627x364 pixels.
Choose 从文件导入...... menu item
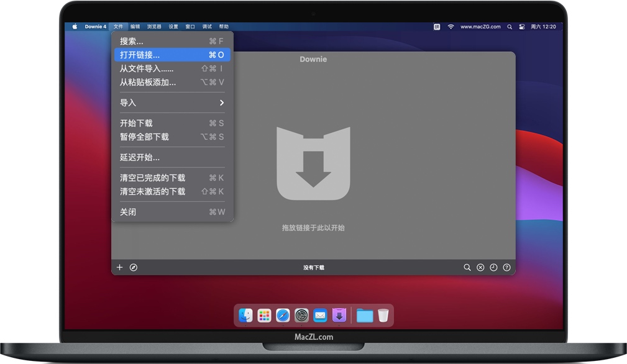click(172, 69)
